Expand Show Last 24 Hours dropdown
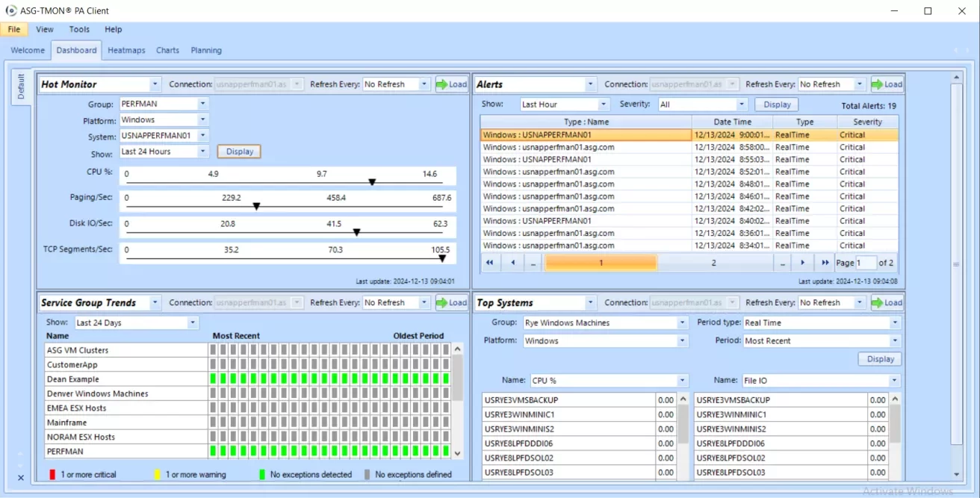980x498 pixels. pos(203,152)
